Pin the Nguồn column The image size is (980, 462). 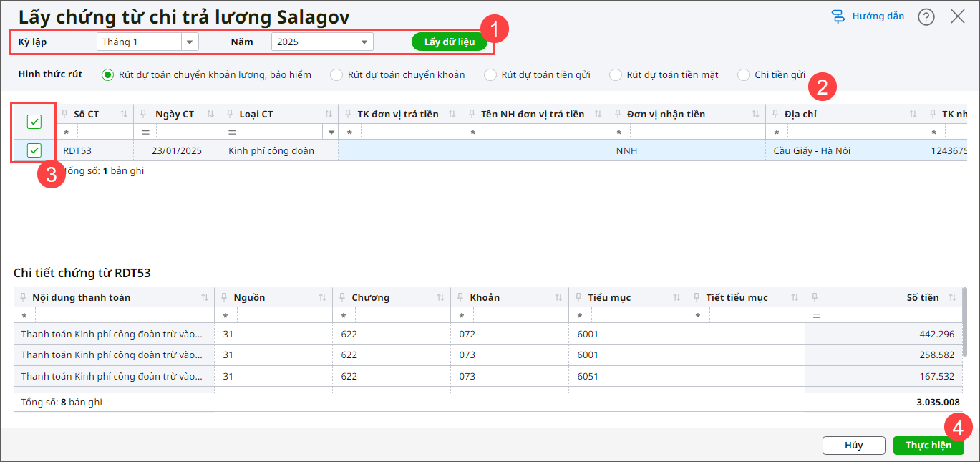coord(224,297)
